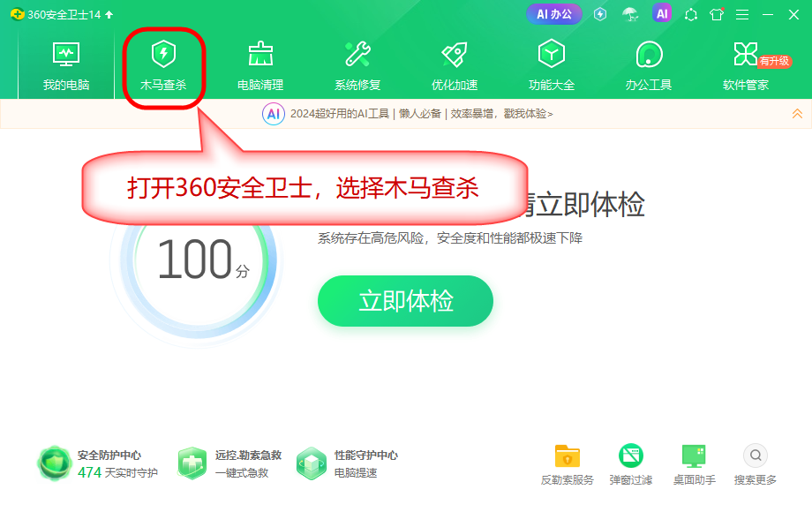Open 办公工具 tab

point(649,66)
